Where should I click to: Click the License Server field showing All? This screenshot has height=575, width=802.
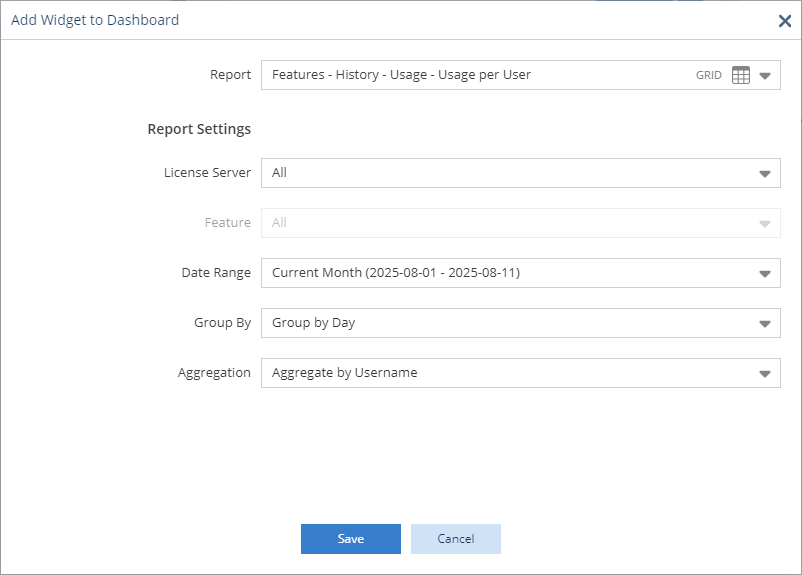pyautogui.click(x=521, y=173)
